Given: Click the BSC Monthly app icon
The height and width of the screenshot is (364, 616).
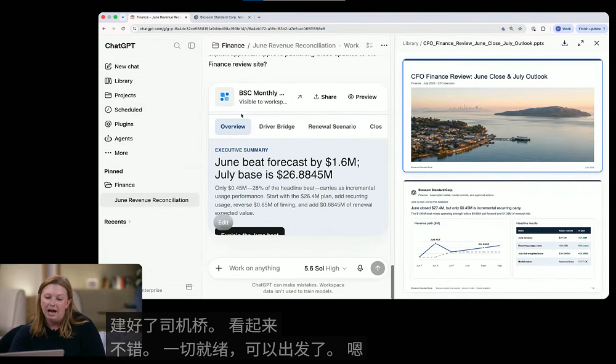Looking at the screenshot, I should [x=225, y=97].
